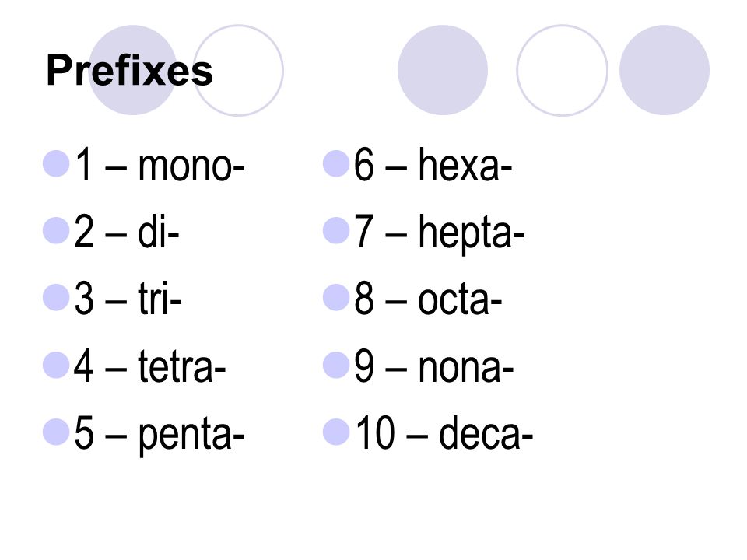Click the text 3 – tri-

pyautogui.click(x=128, y=299)
